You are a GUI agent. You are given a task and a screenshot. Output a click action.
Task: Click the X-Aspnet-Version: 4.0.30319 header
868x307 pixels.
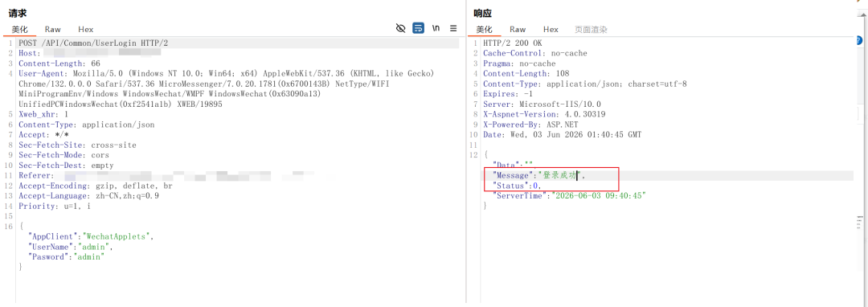[x=544, y=114]
